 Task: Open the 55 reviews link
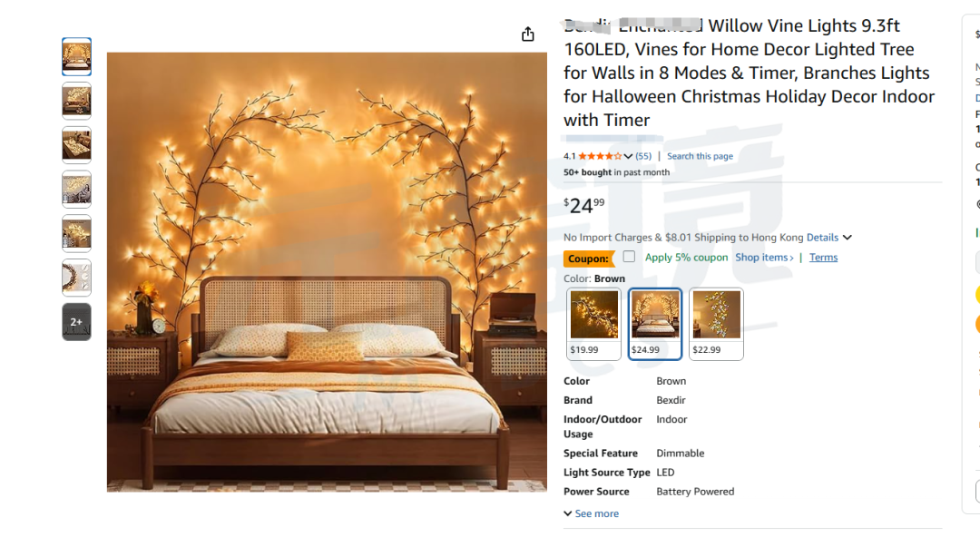coord(643,156)
